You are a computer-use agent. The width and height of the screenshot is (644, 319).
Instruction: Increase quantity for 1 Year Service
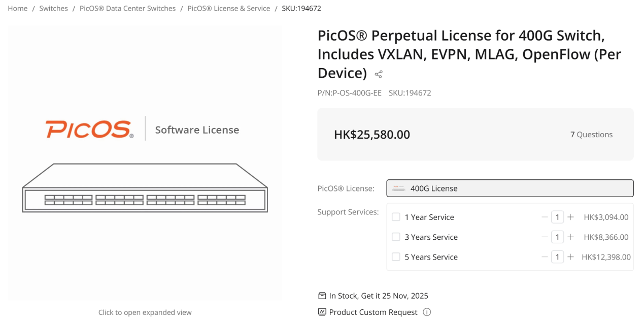point(570,217)
